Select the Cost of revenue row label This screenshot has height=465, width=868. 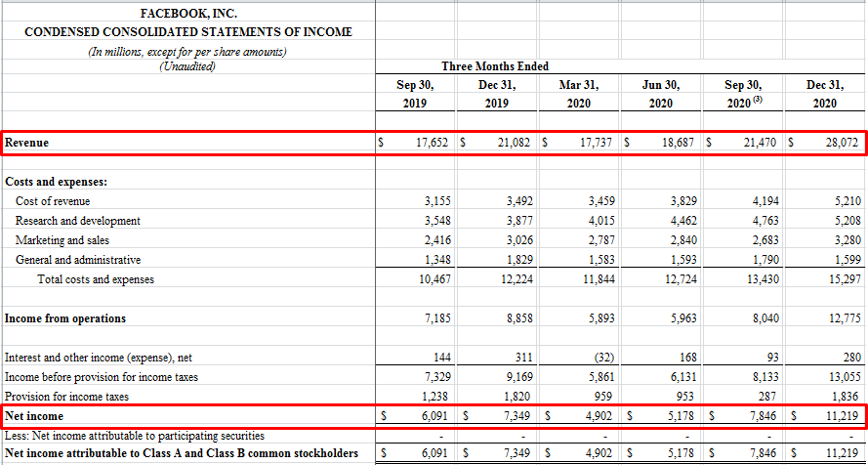point(53,201)
